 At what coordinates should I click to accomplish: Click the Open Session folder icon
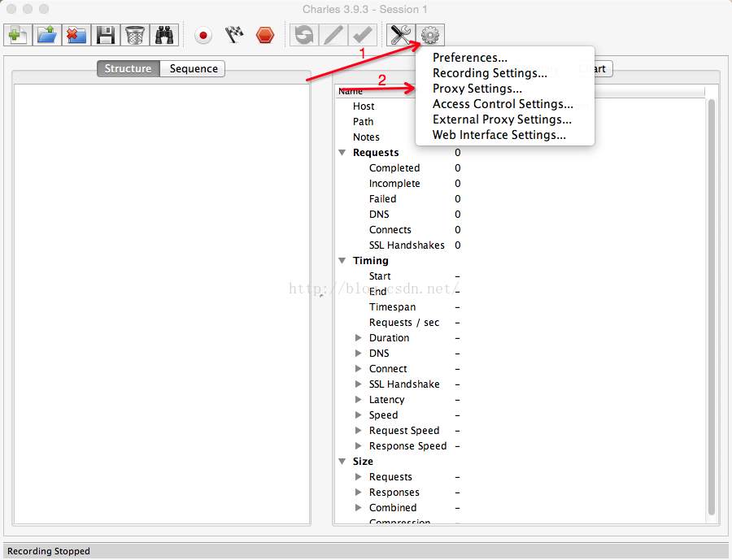tap(47, 35)
